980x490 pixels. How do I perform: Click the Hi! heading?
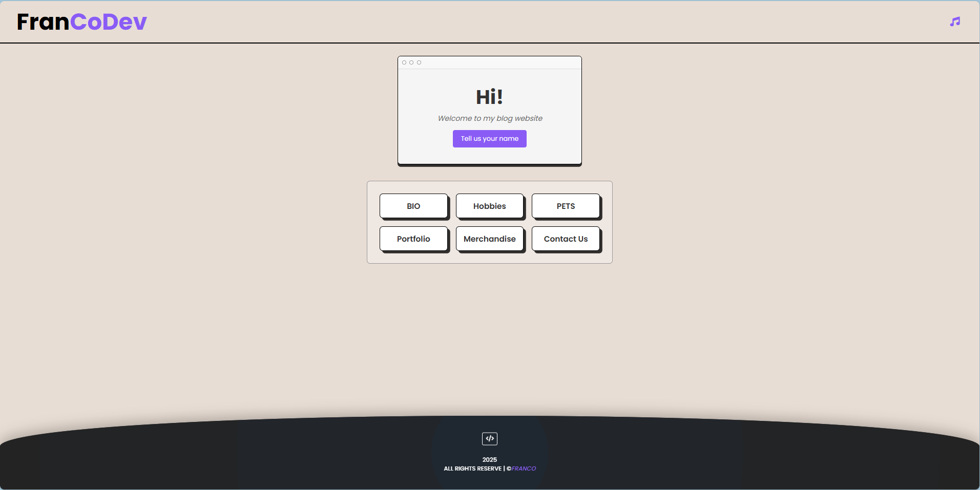(489, 97)
